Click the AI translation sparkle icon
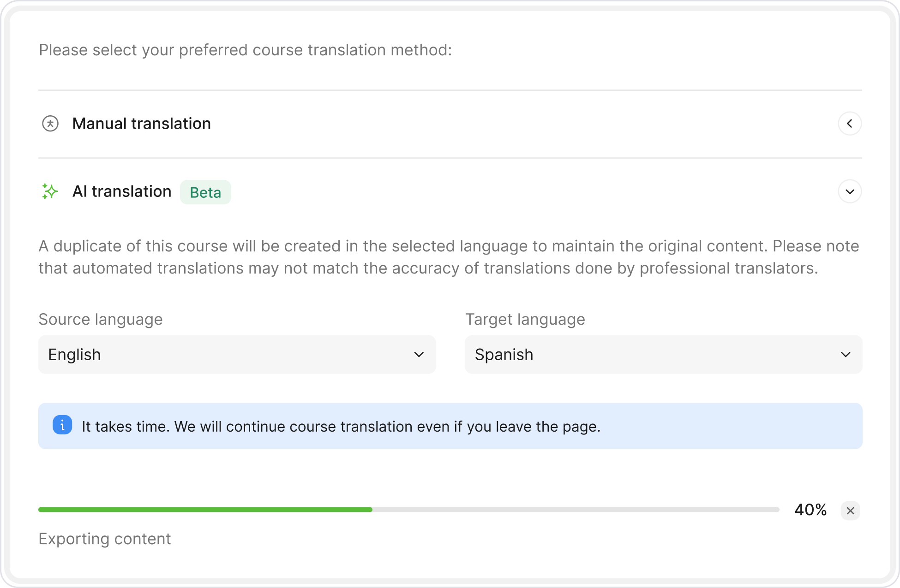Screen dimensions: 900x588 pyautogui.click(x=50, y=191)
